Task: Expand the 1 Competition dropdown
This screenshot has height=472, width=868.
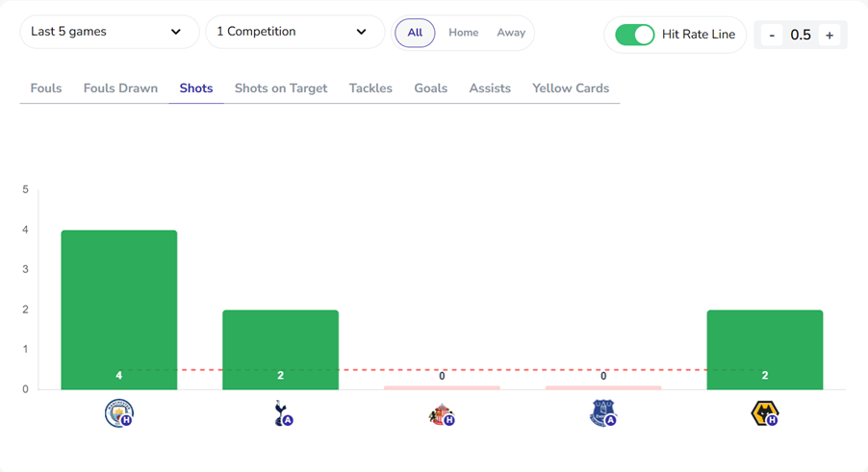Action: [x=294, y=32]
